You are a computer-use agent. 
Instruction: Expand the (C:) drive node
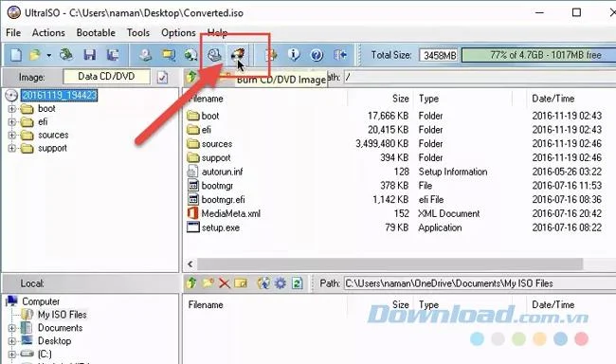(11, 354)
